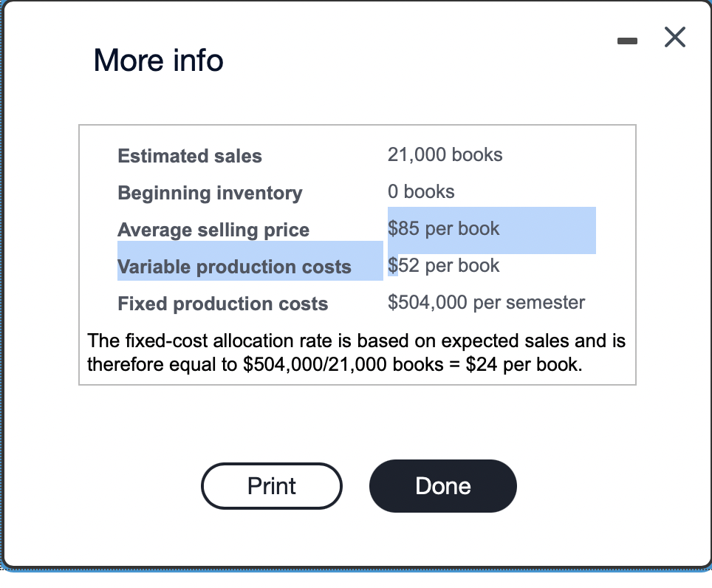Click the More info dialog title
The height and width of the screenshot is (588, 712).
point(158,61)
